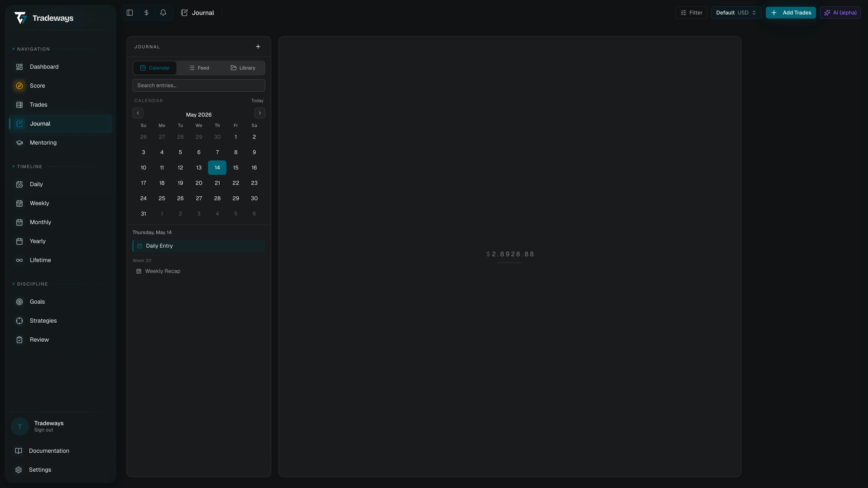Viewport: 868px width, 488px height.
Task: Select May 14 in calendar
Action: 217,168
